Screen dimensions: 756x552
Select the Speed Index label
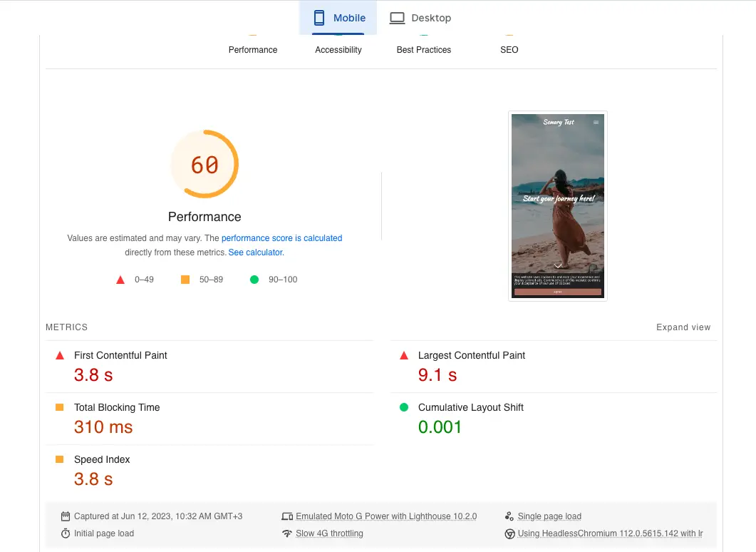pos(102,459)
